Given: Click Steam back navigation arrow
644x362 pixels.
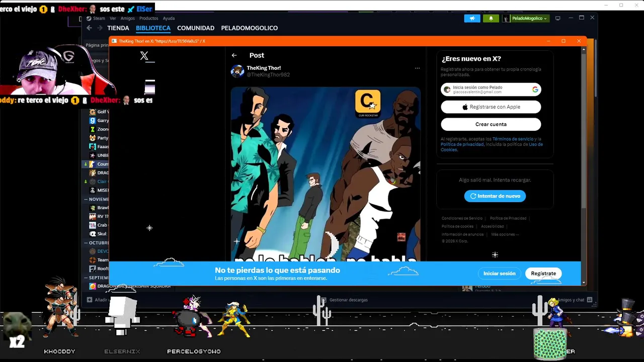Looking at the screenshot, I should [x=89, y=28].
